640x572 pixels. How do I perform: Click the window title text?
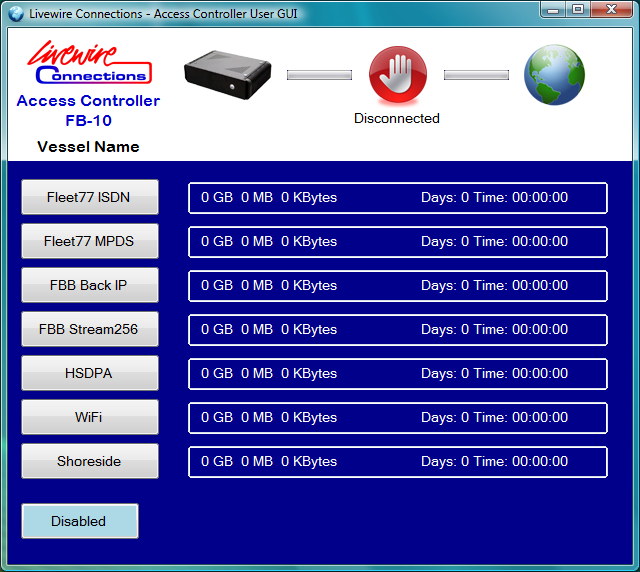coord(163,14)
